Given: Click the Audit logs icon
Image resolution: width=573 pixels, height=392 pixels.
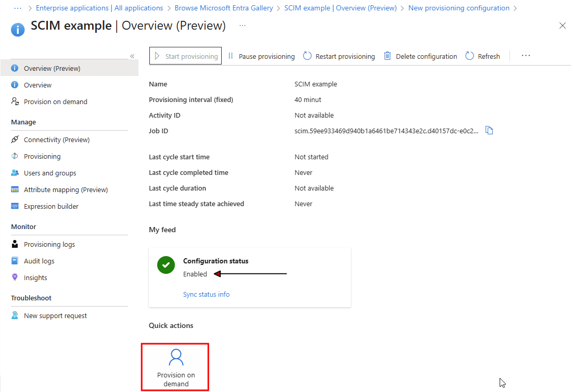Looking at the screenshot, I should pos(15,261).
